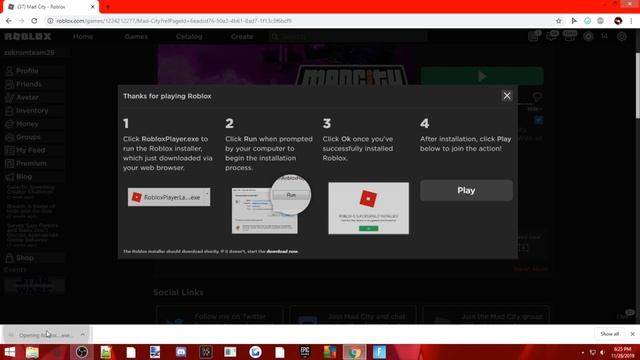Open the downloaded Roblox exe in downloads bar
Image resolution: width=640 pixels, height=360 pixels.
point(46,335)
